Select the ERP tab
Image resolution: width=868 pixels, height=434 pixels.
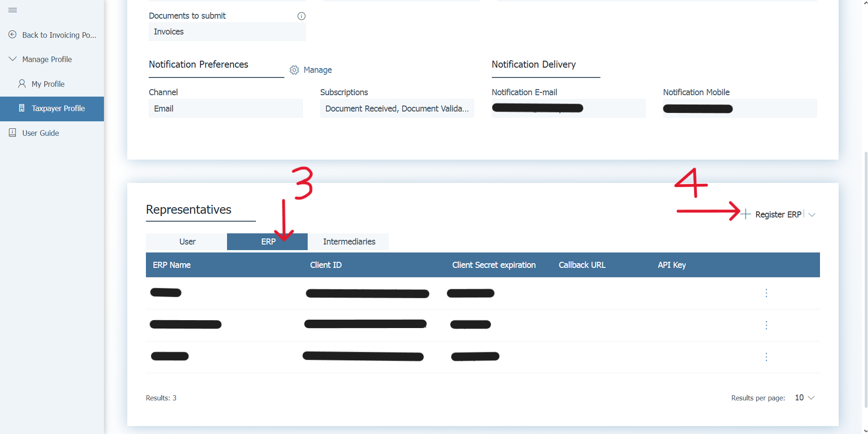[268, 242]
